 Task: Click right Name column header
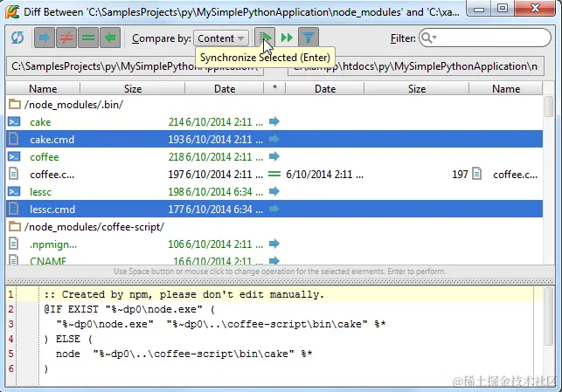pos(506,88)
